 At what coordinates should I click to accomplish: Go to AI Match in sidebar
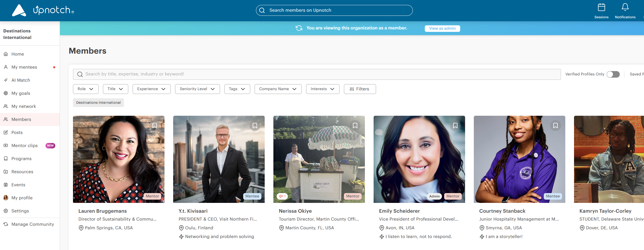[21, 80]
